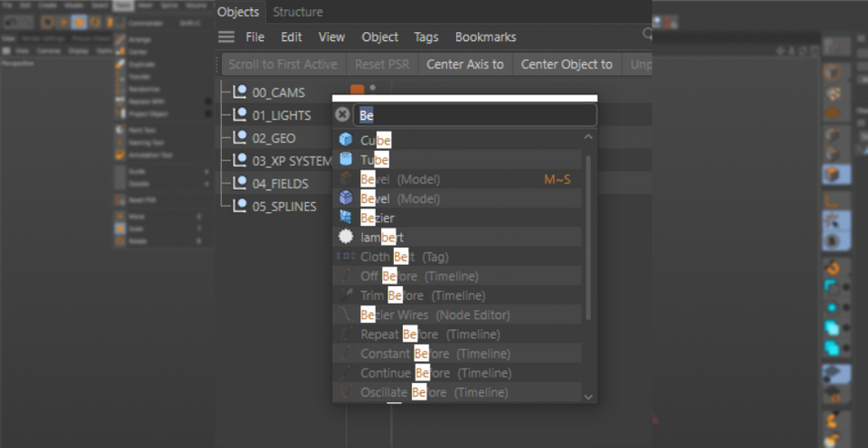
Task: Select the Tube primitive in Commander results
Action: (x=457, y=160)
